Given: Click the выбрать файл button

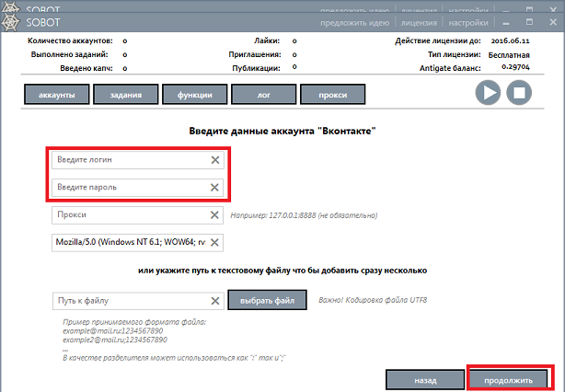Looking at the screenshot, I should click(266, 301).
